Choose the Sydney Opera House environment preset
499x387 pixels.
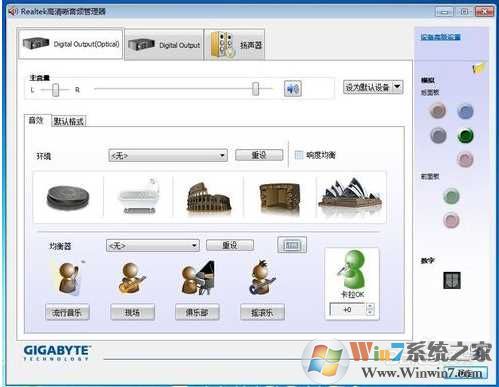[350, 194]
